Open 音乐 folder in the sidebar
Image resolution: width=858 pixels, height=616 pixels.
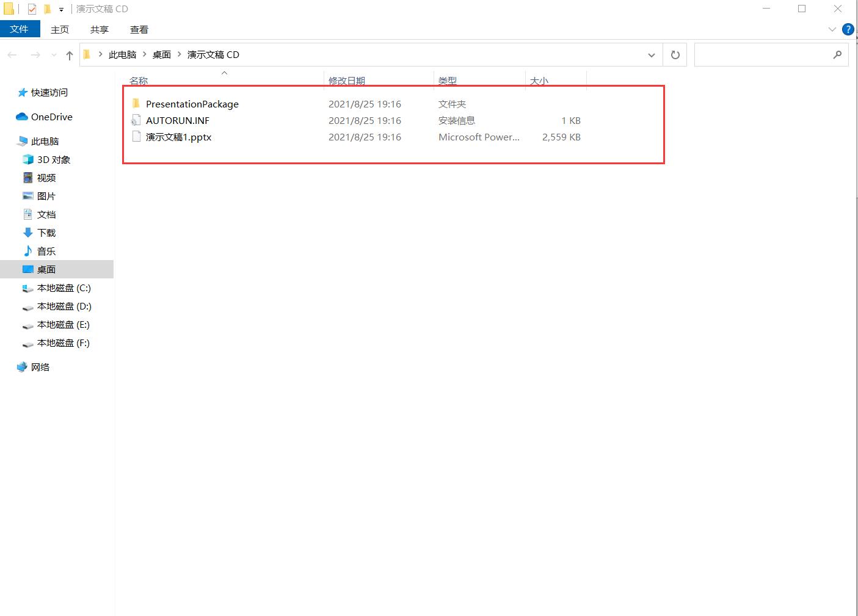point(46,251)
